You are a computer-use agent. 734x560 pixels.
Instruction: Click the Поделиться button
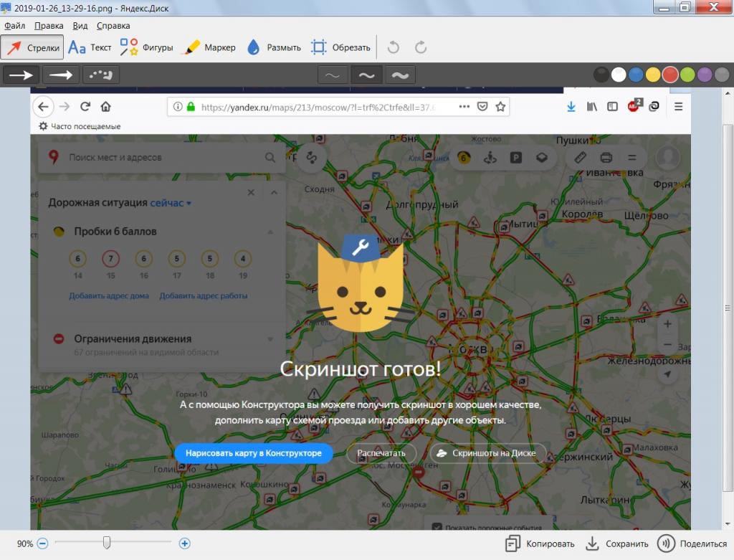click(x=692, y=544)
